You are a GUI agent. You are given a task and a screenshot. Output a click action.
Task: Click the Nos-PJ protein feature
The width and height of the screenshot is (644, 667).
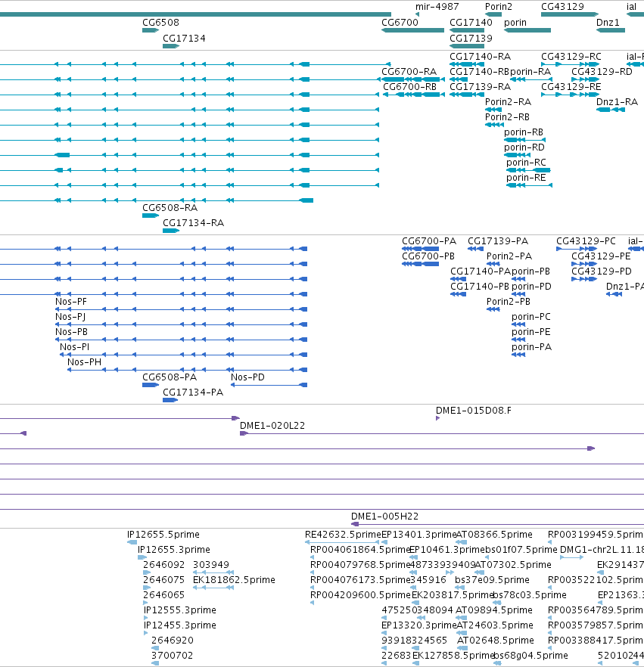(x=182, y=324)
